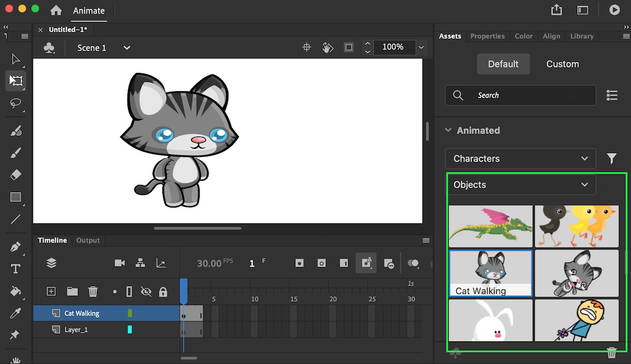Select the Paint Bucket tool
631x364 pixels.
point(15,291)
